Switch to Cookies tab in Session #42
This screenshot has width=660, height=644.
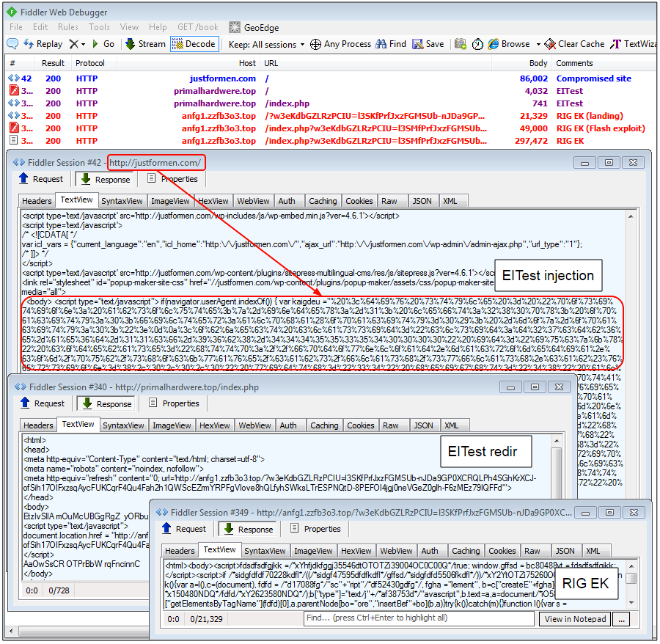359,201
